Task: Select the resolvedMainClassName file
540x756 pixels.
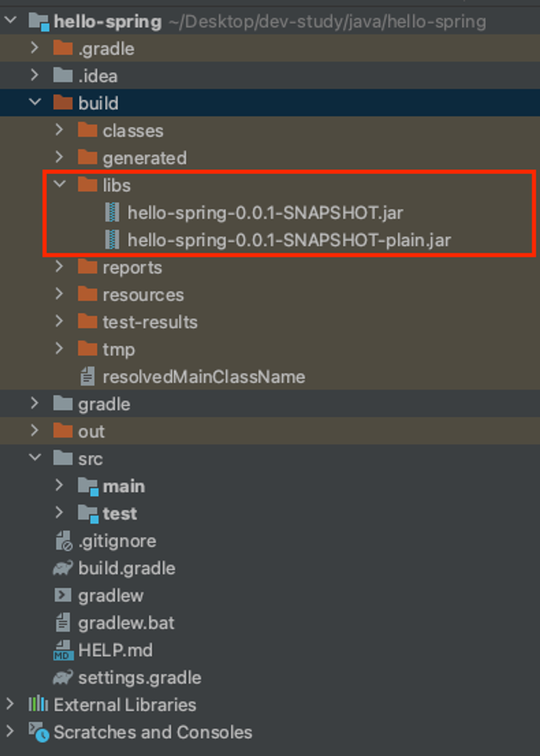Action: (204, 377)
